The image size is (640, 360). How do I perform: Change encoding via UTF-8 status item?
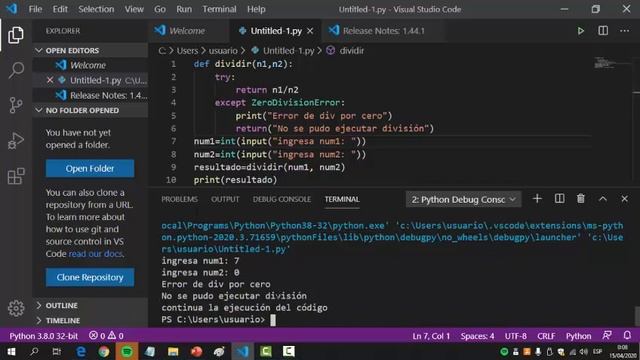tap(516, 336)
